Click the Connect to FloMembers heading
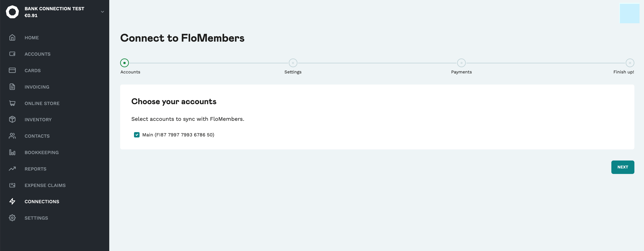The image size is (644, 251). pos(182,38)
